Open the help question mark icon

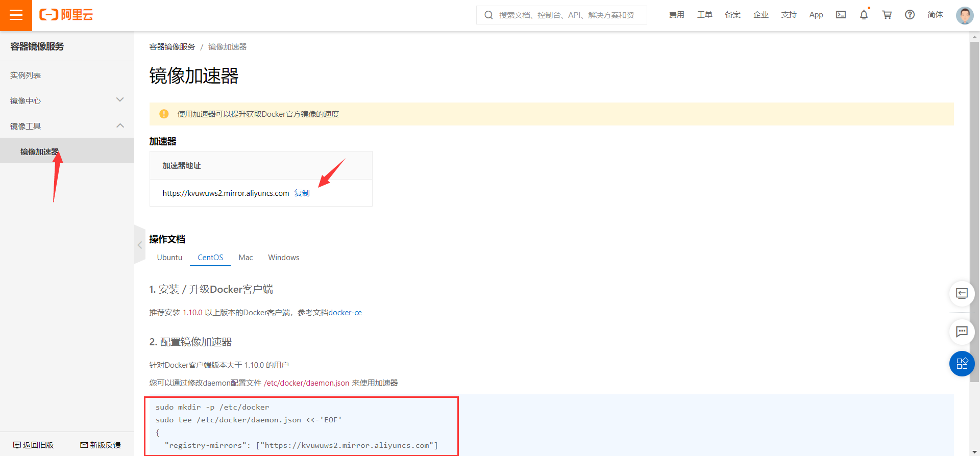[910, 15]
